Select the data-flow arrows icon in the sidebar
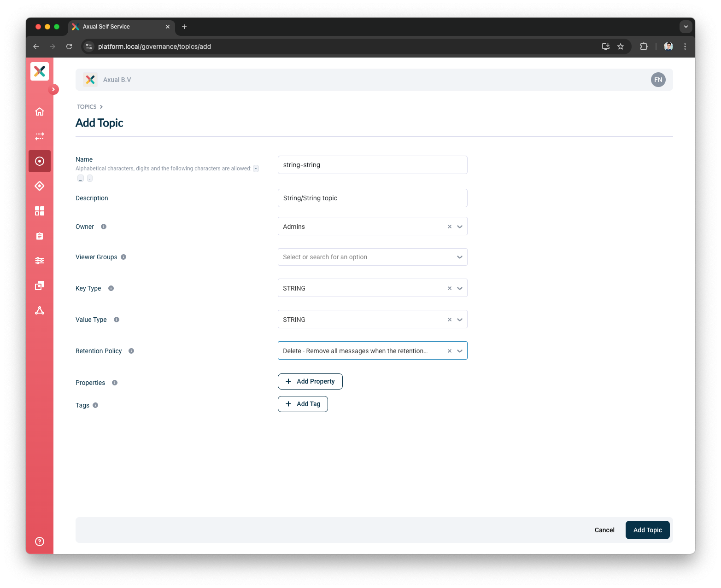 (40, 136)
